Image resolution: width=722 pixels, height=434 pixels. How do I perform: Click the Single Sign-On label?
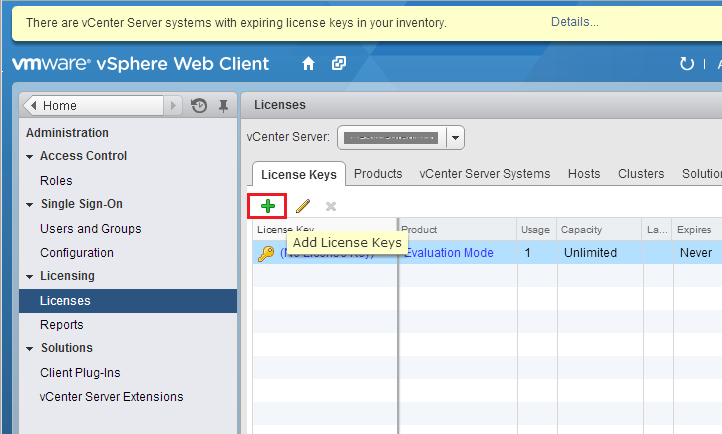tap(82, 203)
